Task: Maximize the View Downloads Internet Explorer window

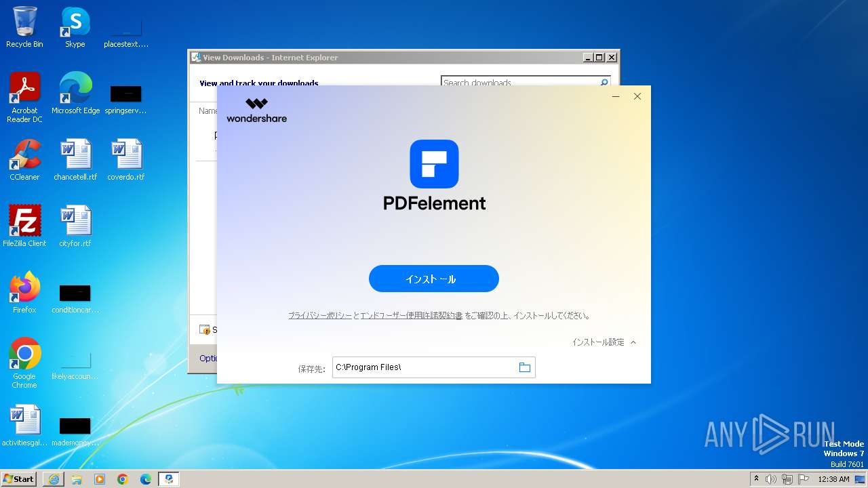Action: coord(599,58)
